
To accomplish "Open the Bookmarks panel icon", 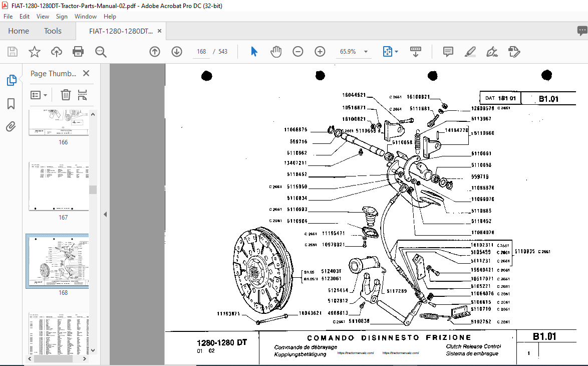I will coord(11,104).
